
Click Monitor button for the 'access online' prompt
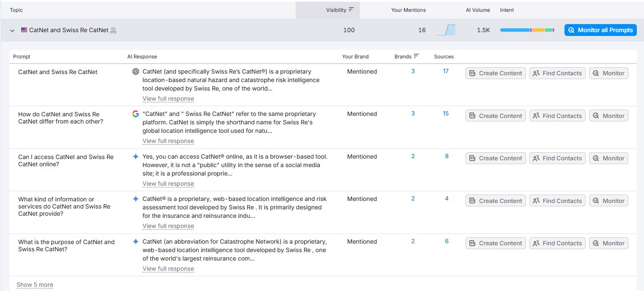(x=608, y=158)
